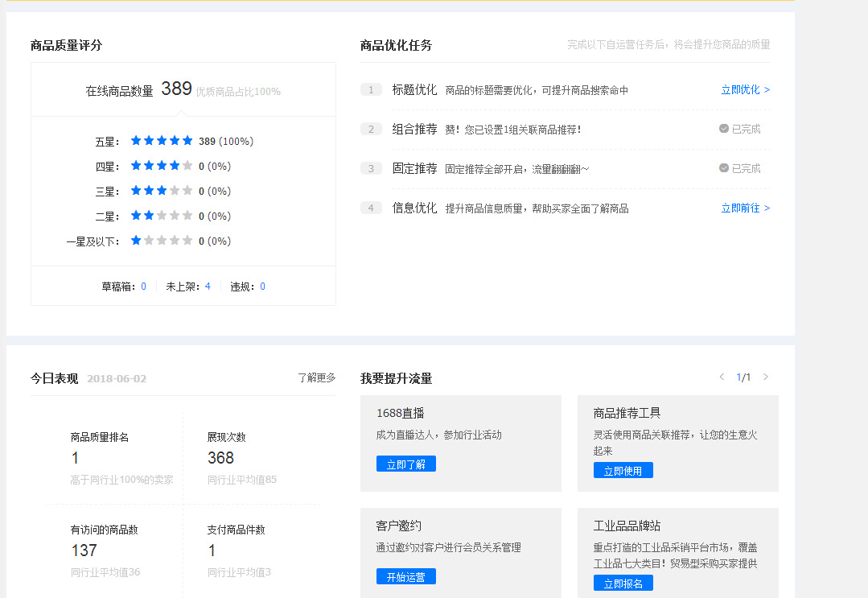868x598 pixels.
Task: Click the one-star-and-below rating icons
Action: (x=162, y=241)
